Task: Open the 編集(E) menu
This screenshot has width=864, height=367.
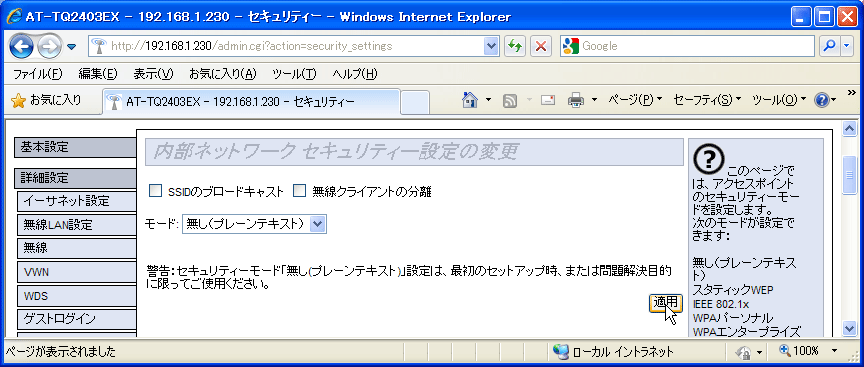Action: [98, 74]
